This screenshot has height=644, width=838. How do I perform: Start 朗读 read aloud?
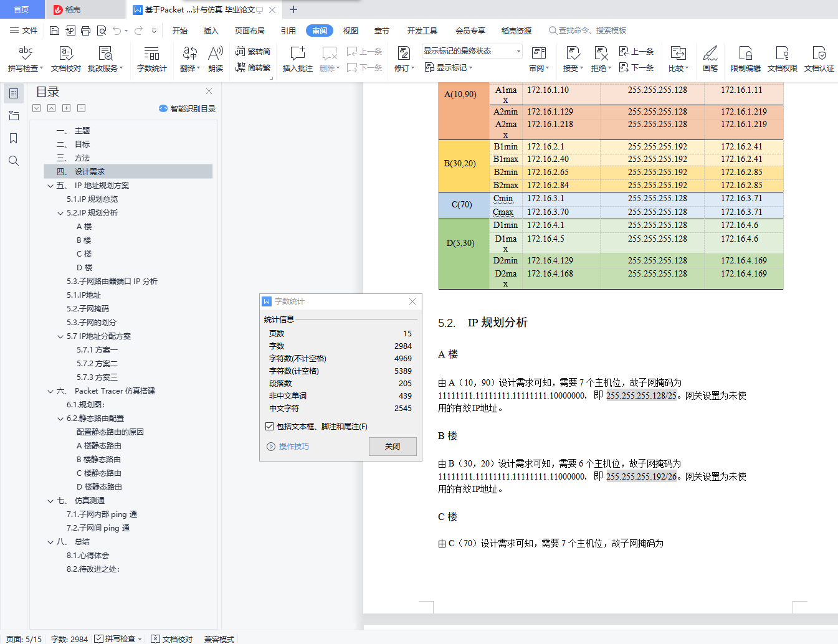tap(216, 59)
